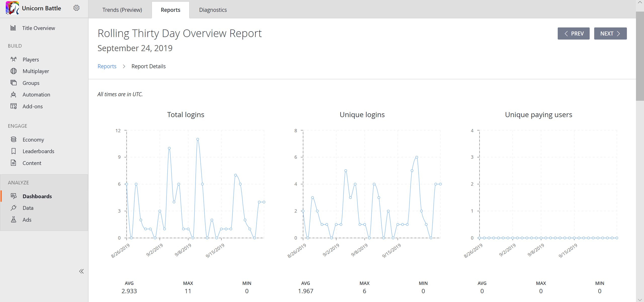Viewport: 644px width, 302px height.
Task: Click the Data plug icon
Action: pos(14,208)
